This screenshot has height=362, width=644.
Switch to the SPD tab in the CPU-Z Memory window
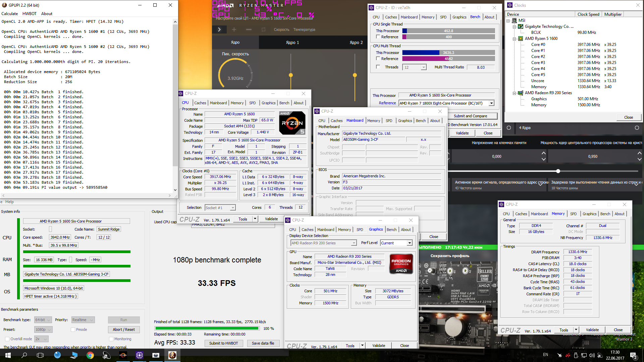pyautogui.click(x=573, y=214)
